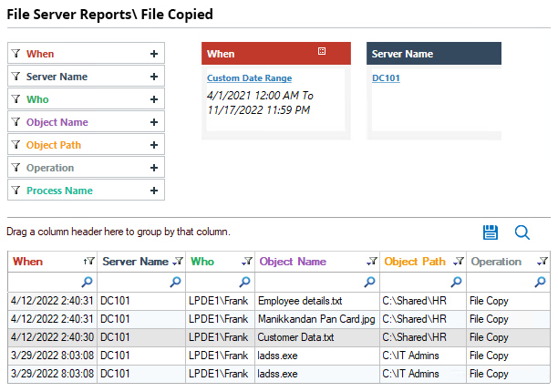
Task: Close the When filter card
Action: 322,52
